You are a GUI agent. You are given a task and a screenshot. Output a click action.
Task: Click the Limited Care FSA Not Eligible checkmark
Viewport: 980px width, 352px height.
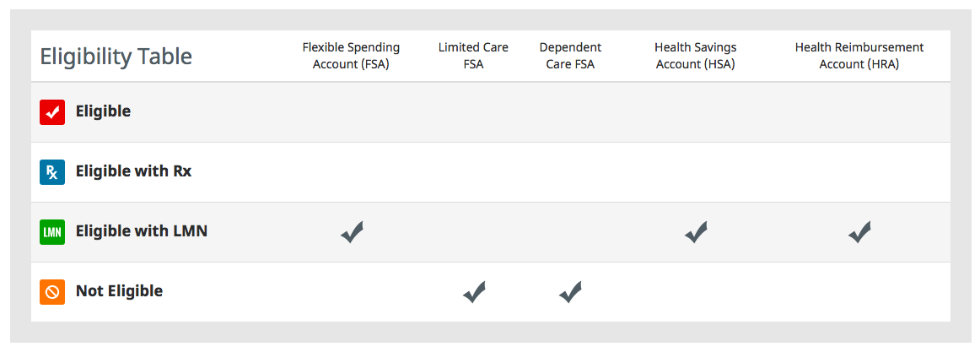point(474,292)
